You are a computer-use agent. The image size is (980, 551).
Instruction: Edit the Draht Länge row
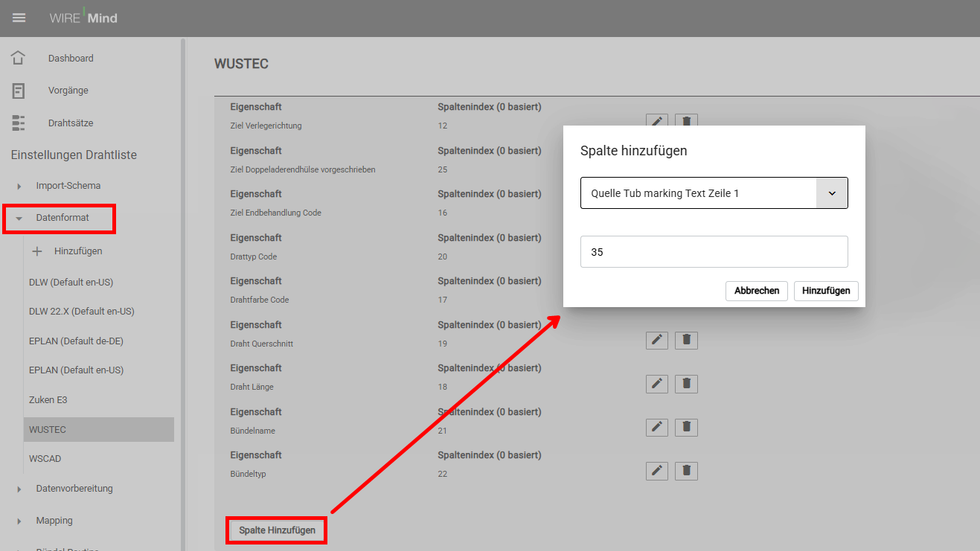[657, 384]
